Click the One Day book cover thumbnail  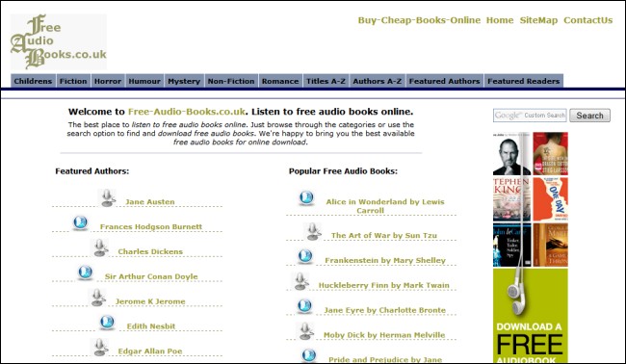pos(551,199)
